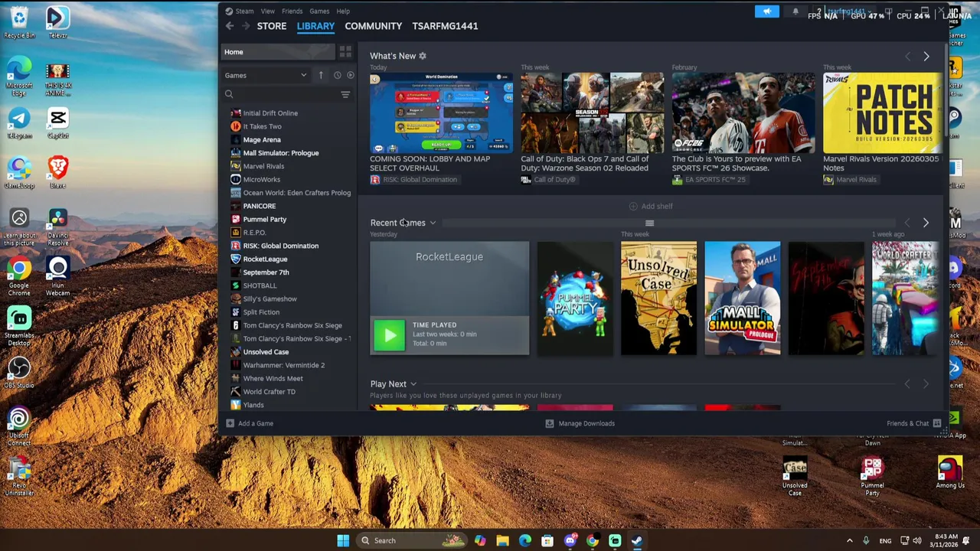Go forward with Steam's forward arrow

pos(246,26)
